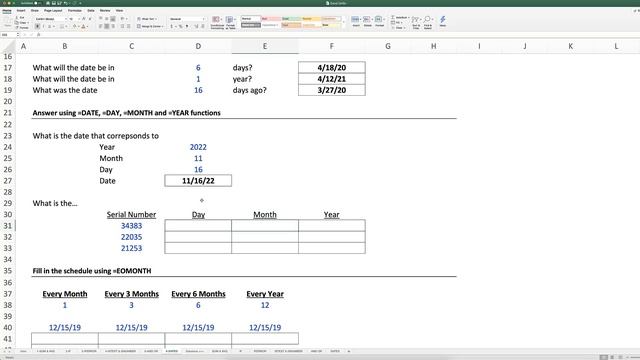Open the number format dropdown
Viewport: 640px width, 360px height.
[203, 19]
